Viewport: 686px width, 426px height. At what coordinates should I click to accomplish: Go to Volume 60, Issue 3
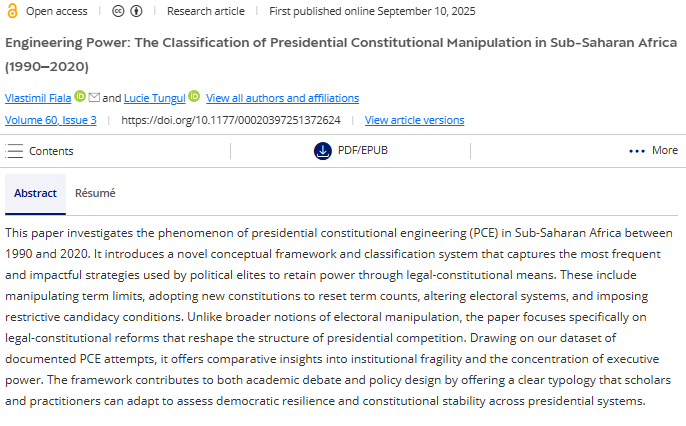(51, 120)
